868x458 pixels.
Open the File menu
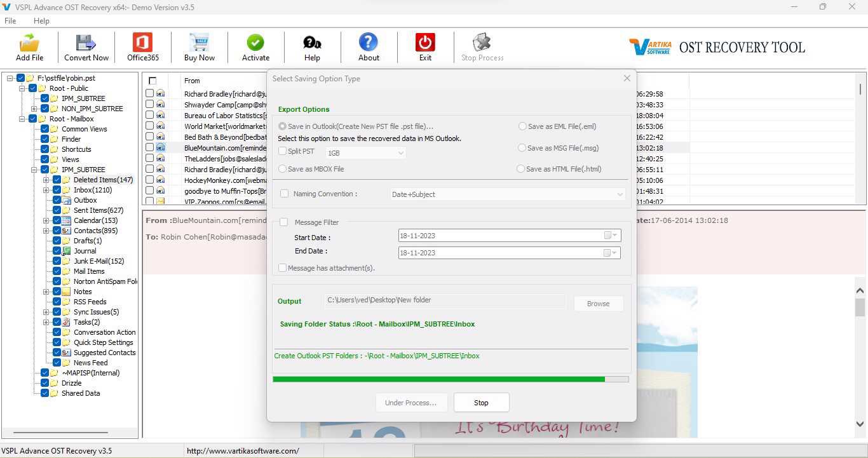point(10,21)
